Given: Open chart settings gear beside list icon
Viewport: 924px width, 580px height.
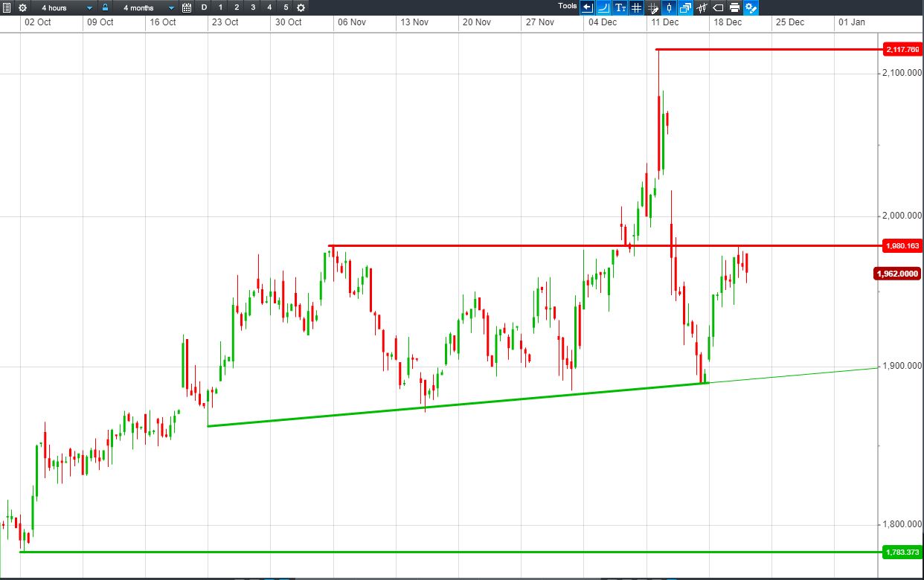Looking at the screenshot, I should click(x=22, y=7).
